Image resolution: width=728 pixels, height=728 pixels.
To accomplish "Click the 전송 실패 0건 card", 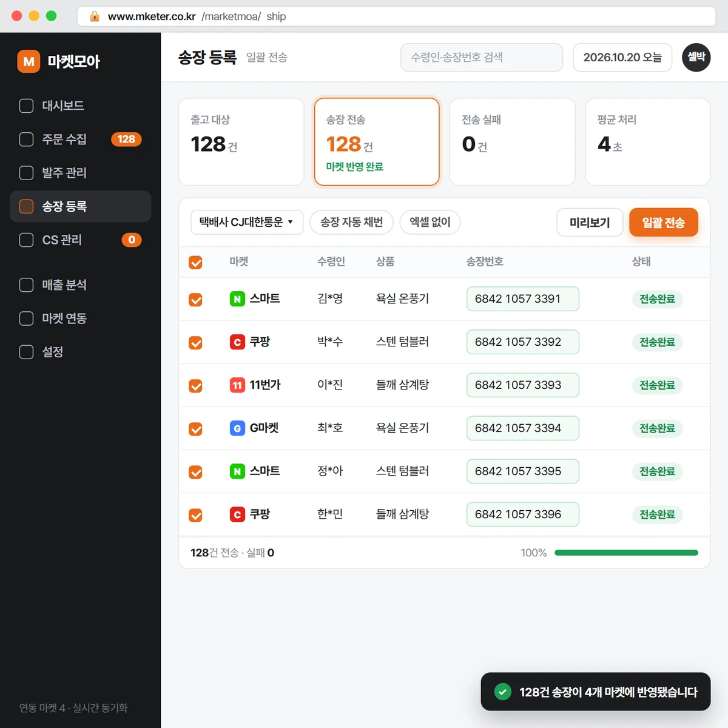I will [512, 142].
